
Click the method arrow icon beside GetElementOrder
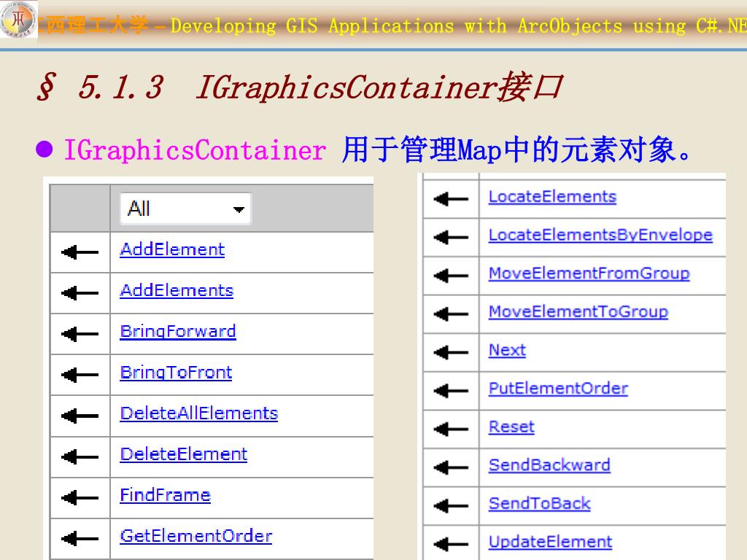[80, 539]
